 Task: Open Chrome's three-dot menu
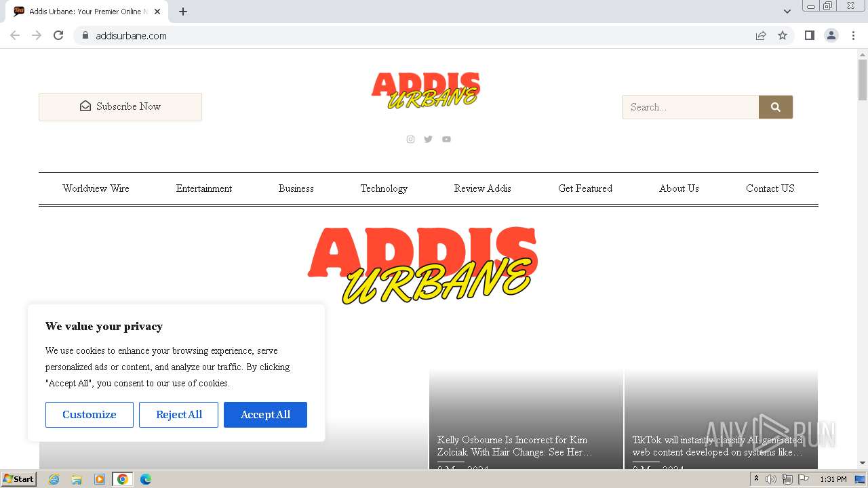854,35
